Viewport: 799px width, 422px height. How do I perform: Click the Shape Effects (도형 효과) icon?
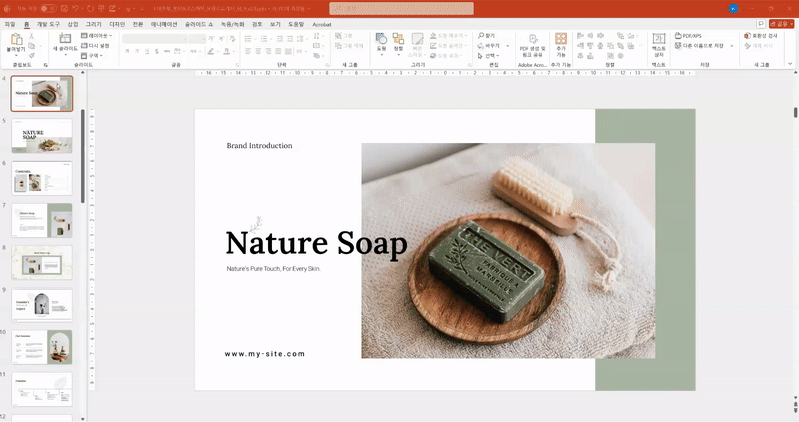pyautogui.click(x=433, y=56)
